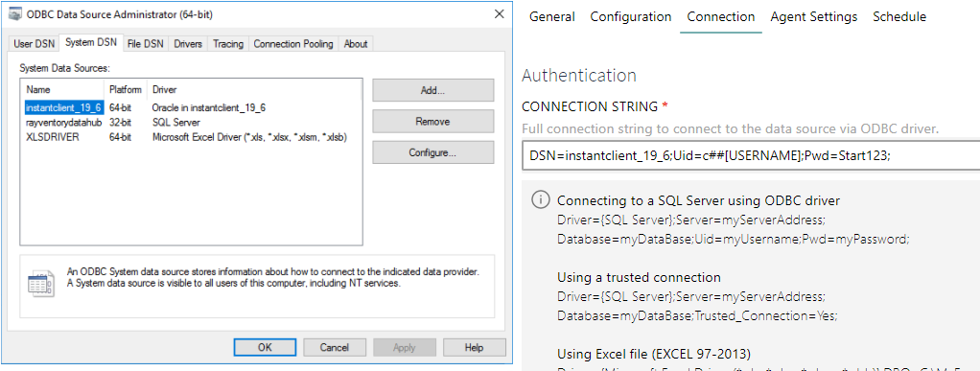Switch to the Agent Settings tab
Image resolution: width=980 pixels, height=371 pixels.
(x=814, y=17)
